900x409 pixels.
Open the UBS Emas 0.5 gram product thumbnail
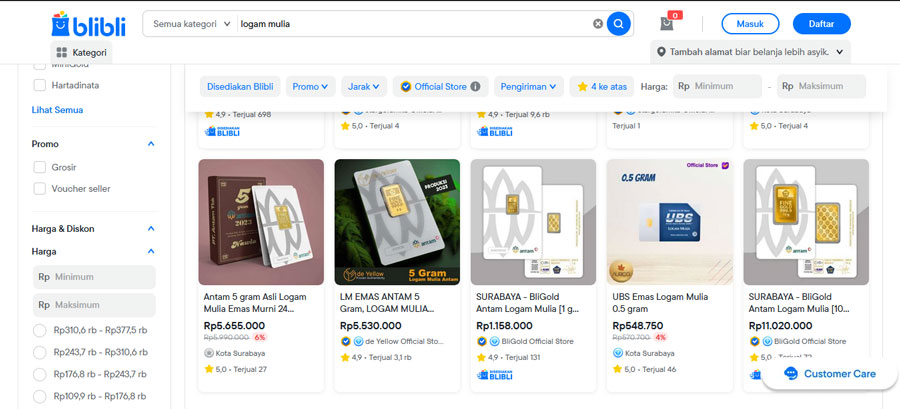point(669,222)
